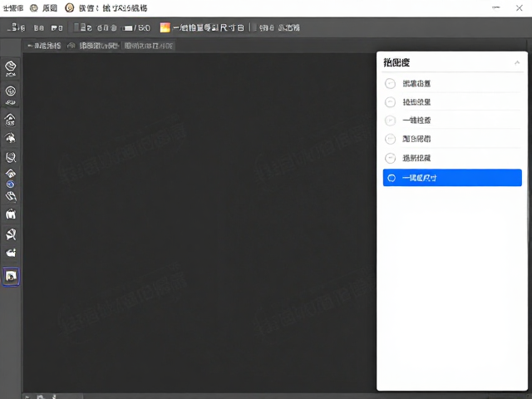Select the topmost labeled tool in left sidebar
This screenshot has height=399, width=532.
11,68
